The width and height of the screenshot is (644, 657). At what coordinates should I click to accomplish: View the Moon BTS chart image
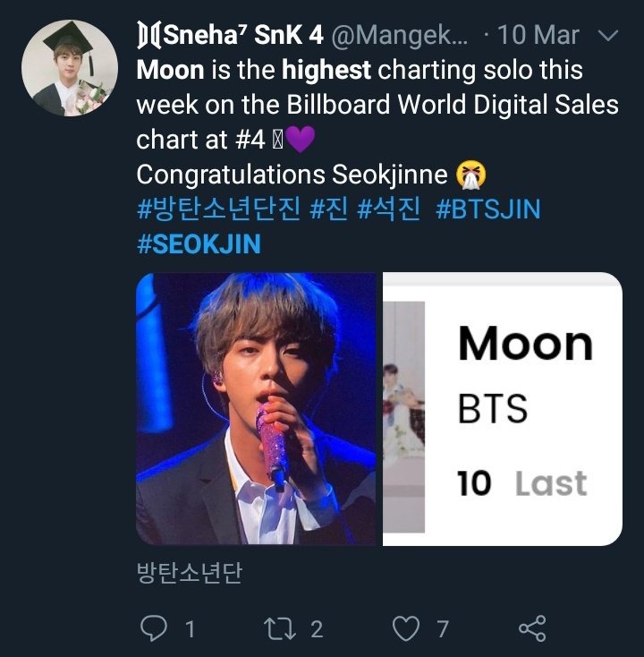pos(503,409)
